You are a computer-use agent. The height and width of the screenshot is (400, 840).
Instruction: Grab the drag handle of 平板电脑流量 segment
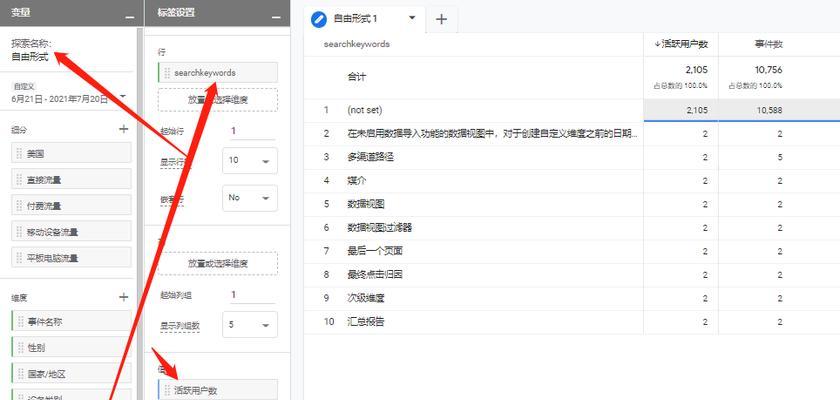20,258
